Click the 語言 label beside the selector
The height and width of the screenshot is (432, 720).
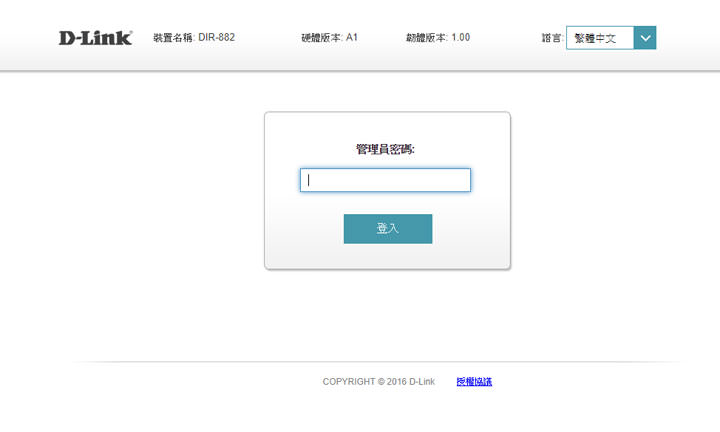pos(552,38)
